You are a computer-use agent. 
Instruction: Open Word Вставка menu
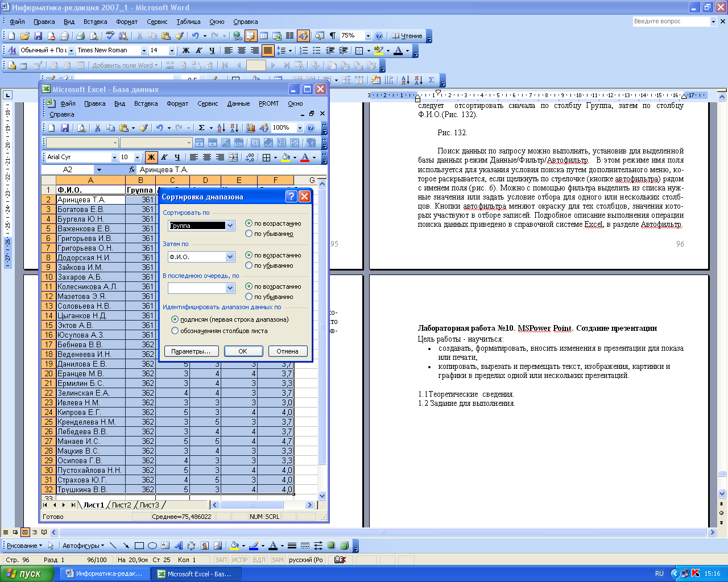tap(96, 22)
